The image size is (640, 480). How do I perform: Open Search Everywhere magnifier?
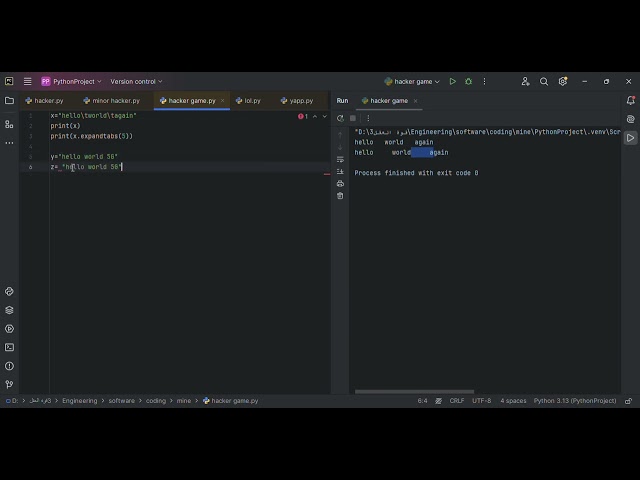pos(544,82)
